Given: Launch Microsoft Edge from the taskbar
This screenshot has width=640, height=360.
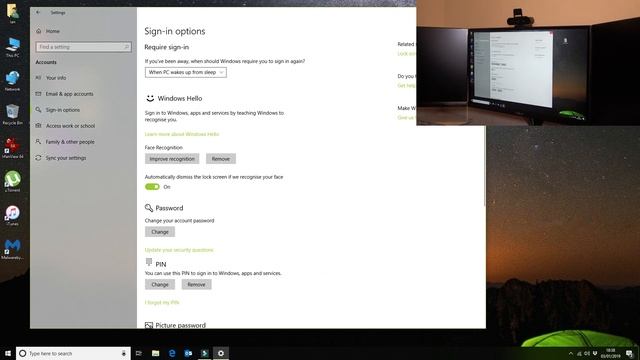Looking at the screenshot, I should [172, 353].
